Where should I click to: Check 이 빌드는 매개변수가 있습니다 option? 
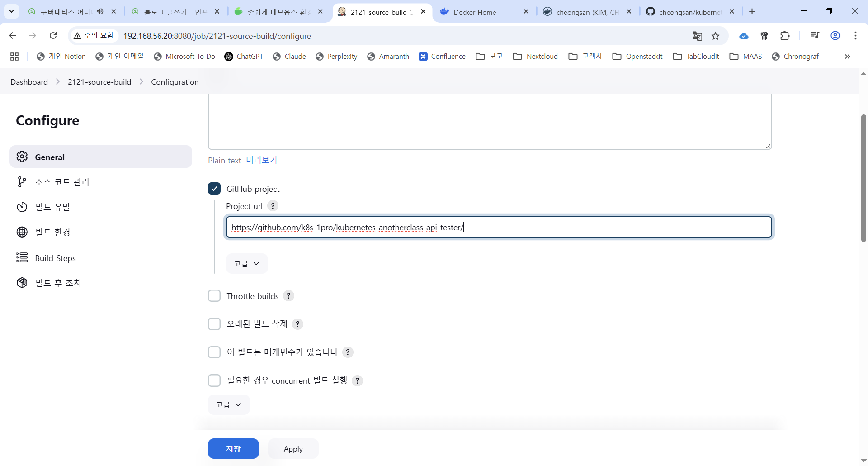pyautogui.click(x=214, y=352)
